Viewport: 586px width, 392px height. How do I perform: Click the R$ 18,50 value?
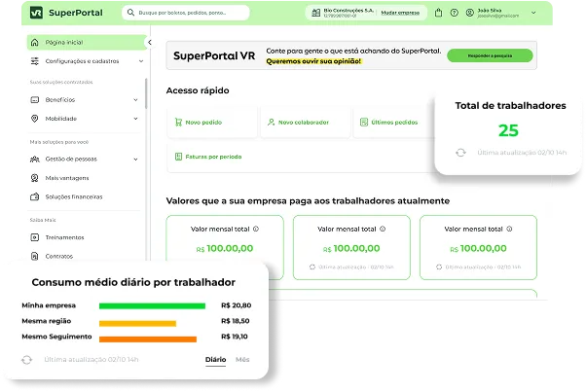point(235,321)
